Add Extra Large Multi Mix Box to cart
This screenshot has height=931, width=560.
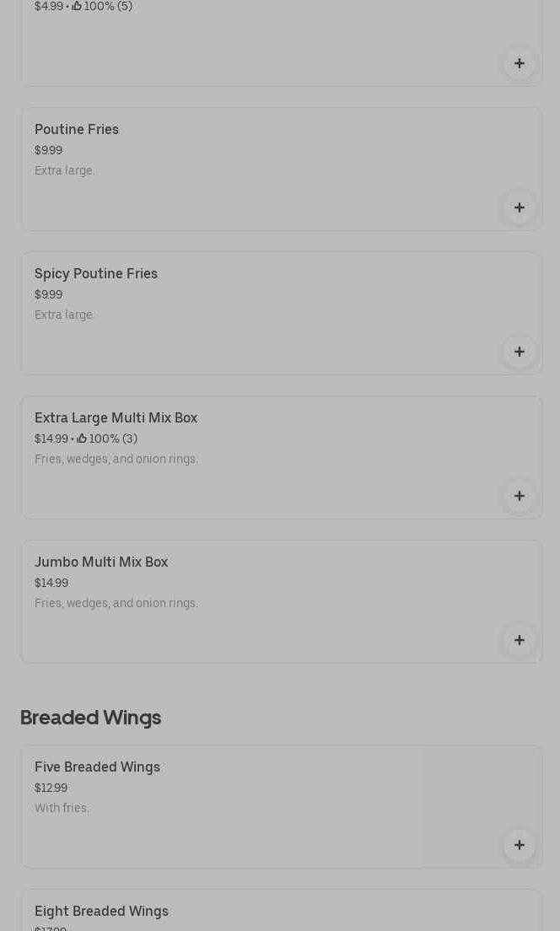click(x=519, y=496)
